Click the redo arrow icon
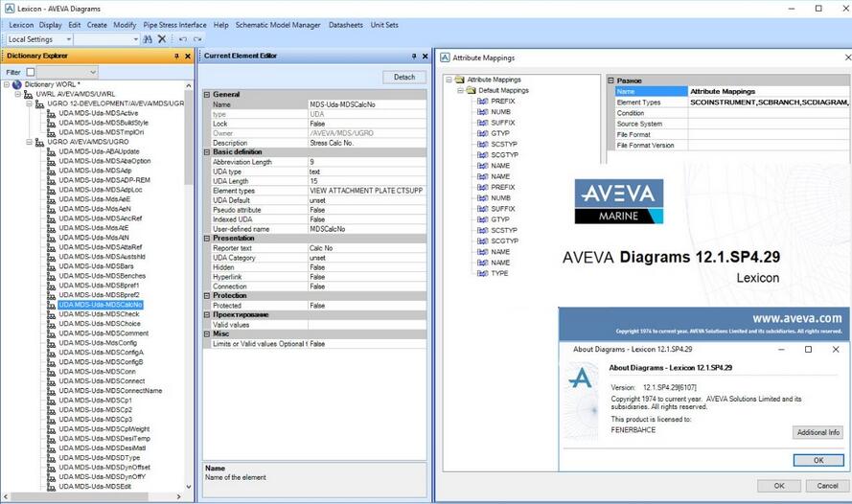Image resolution: width=852 pixels, height=504 pixels. (x=197, y=39)
